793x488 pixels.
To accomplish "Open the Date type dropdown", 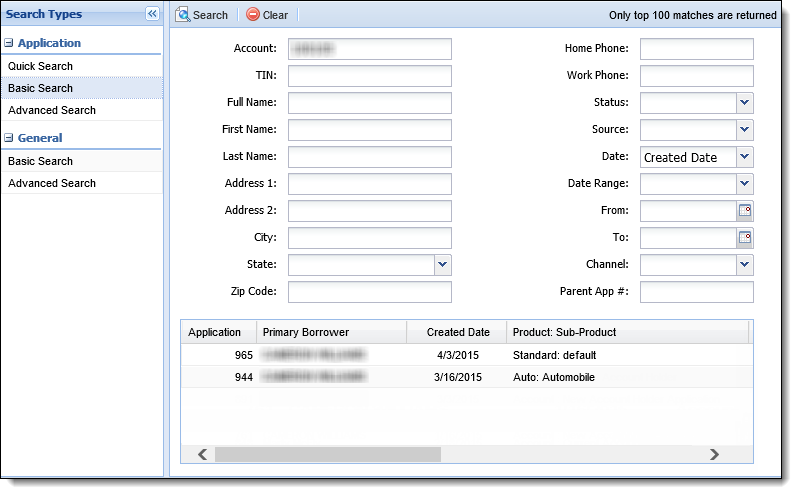I will [744, 157].
